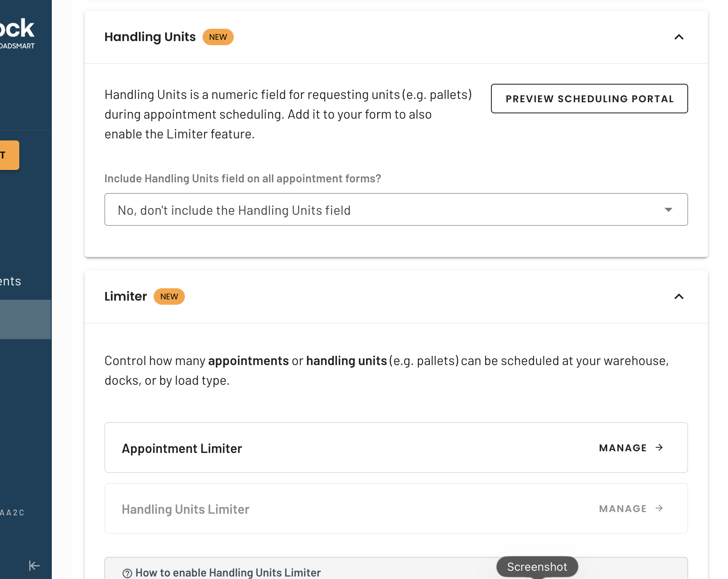Click the Opendock logo in sidebar
The width and height of the screenshot is (728, 579).
pyautogui.click(x=17, y=33)
